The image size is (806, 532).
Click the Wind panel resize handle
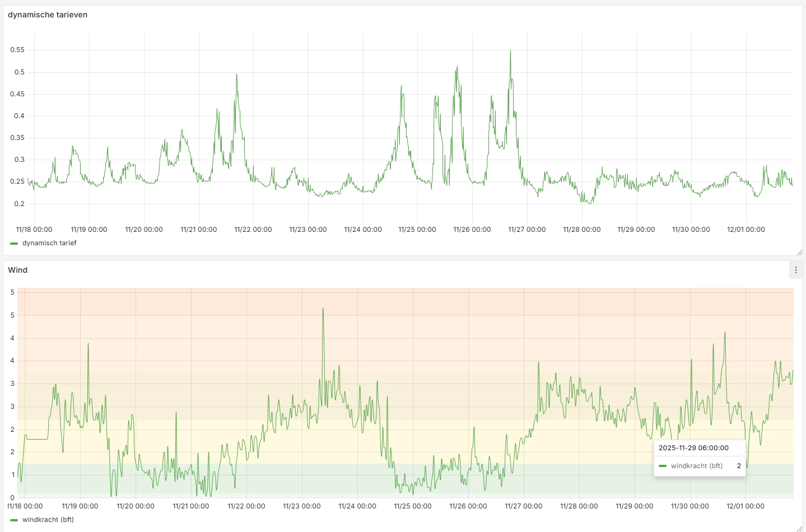799,529
